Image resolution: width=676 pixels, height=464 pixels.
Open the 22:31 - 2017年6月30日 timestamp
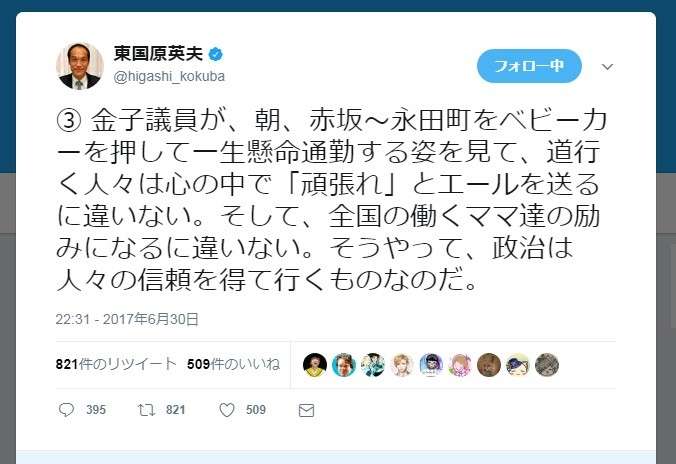[x=127, y=319]
